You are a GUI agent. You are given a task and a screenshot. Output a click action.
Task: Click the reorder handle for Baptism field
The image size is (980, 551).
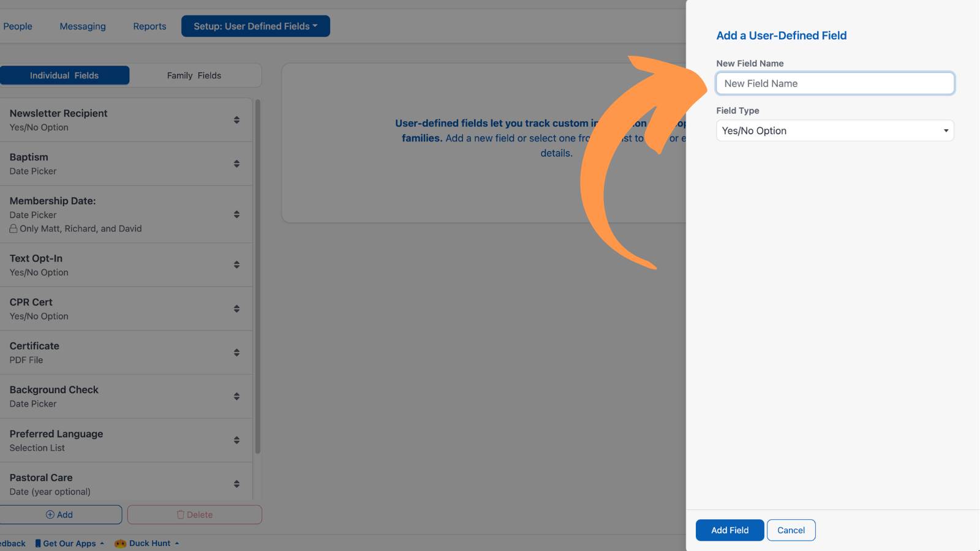click(x=236, y=164)
